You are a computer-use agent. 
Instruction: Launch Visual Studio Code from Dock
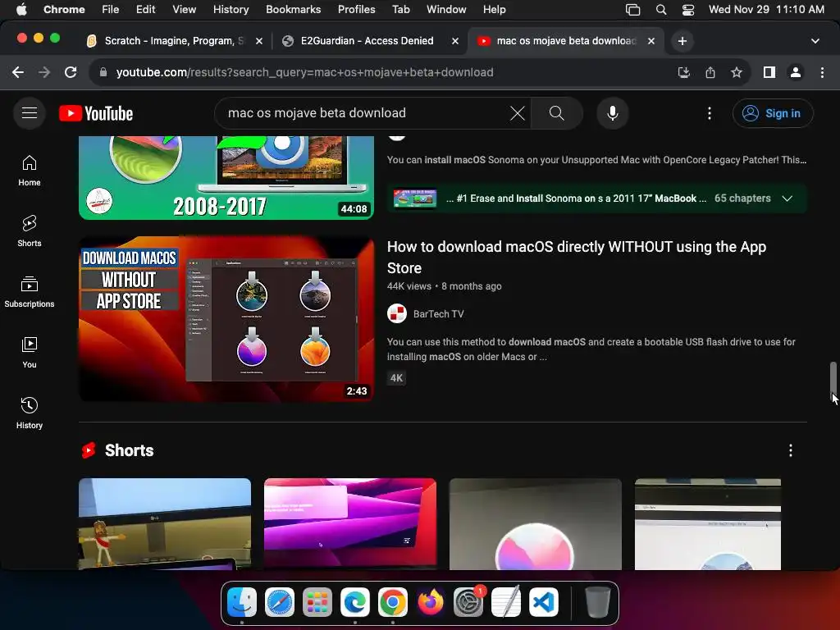point(544,602)
